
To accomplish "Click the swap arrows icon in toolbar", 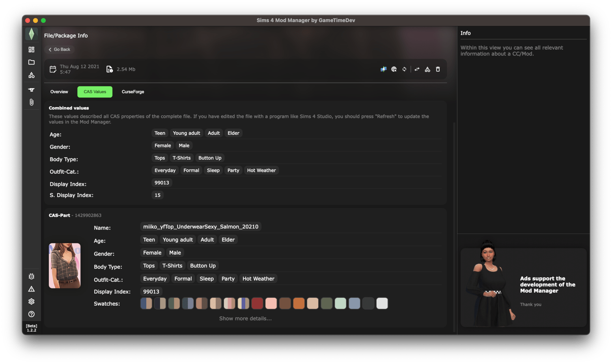I will pyautogui.click(x=417, y=69).
